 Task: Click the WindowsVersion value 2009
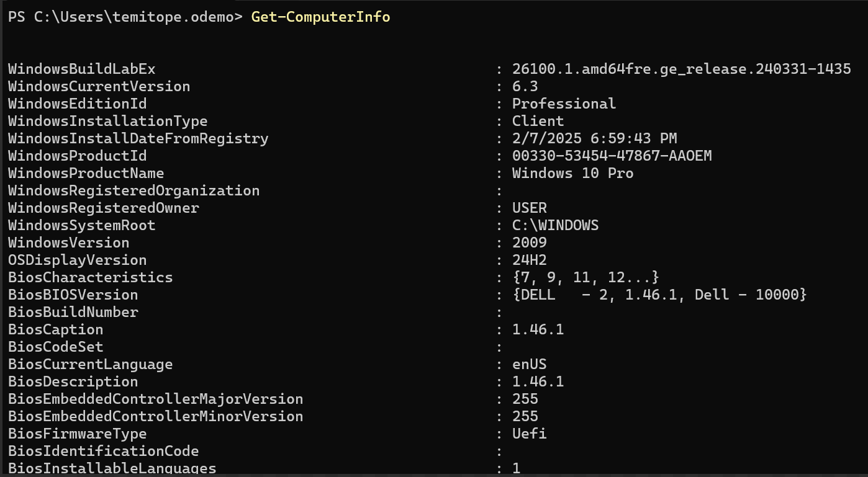point(529,243)
